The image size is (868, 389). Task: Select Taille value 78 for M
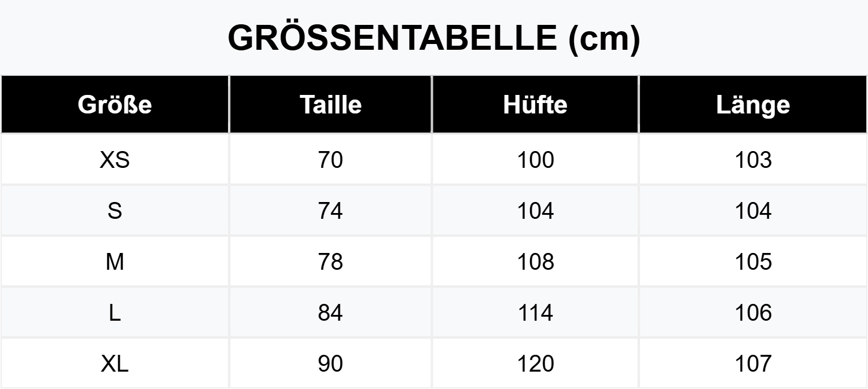click(330, 262)
